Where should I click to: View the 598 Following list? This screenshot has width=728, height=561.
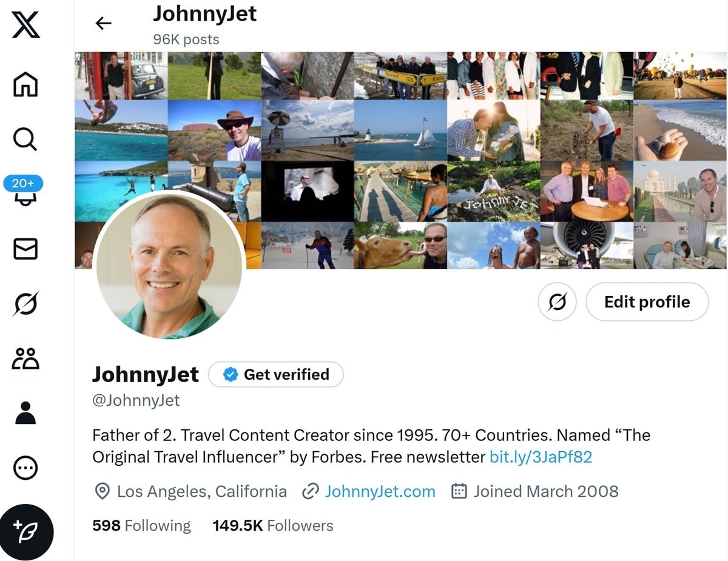pyautogui.click(x=141, y=526)
